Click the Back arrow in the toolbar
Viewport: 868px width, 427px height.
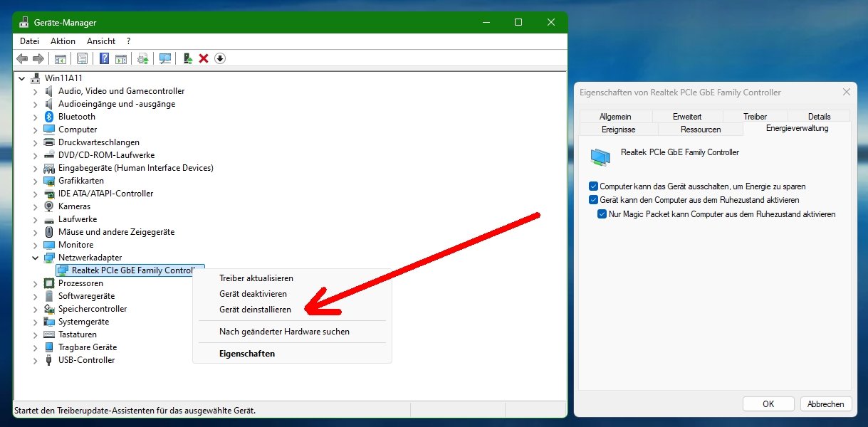(x=22, y=58)
